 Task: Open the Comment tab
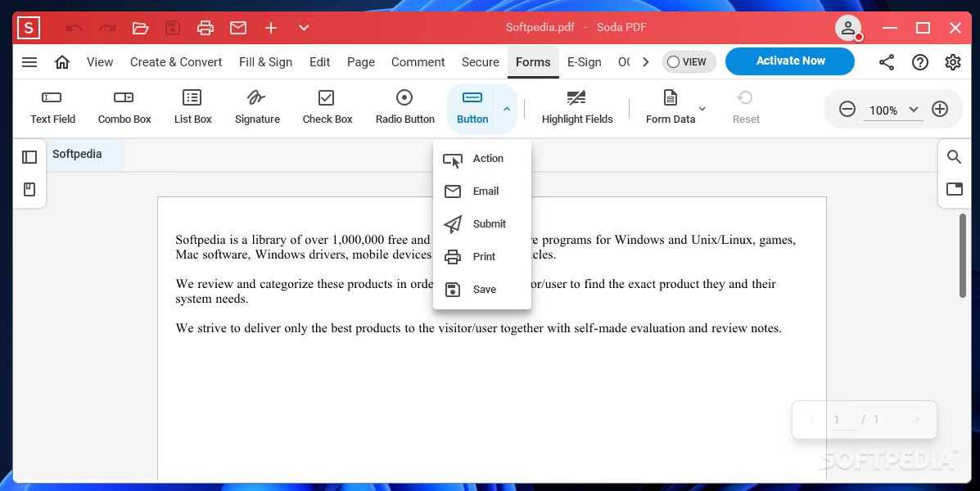(418, 62)
